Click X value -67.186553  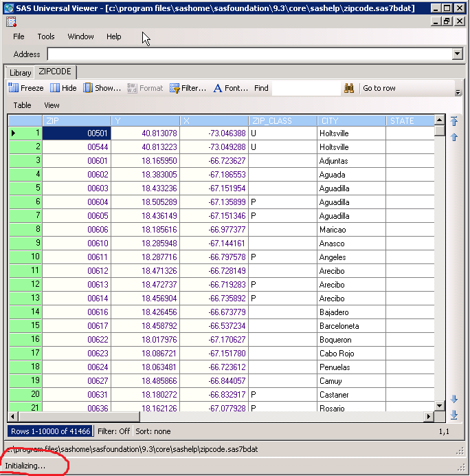(214, 175)
